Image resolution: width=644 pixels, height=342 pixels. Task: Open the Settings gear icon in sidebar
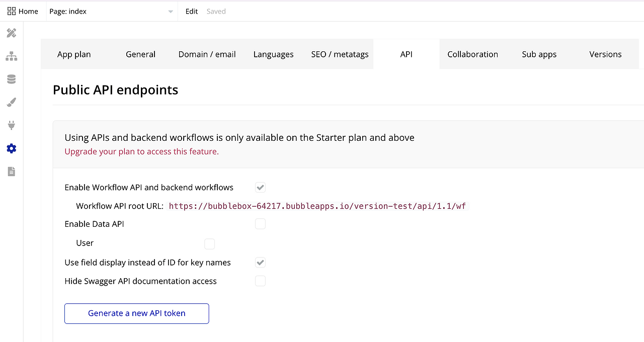click(x=11, y=148)
